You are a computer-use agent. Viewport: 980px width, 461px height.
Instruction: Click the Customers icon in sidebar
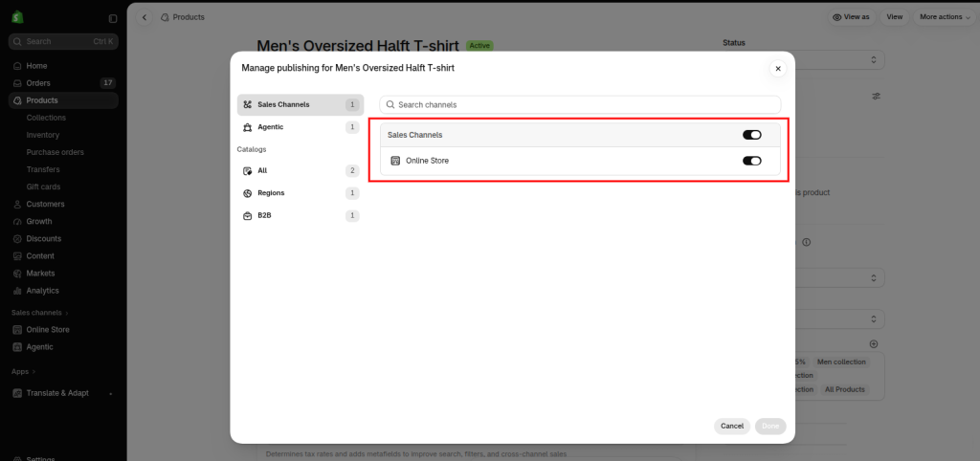coord(17,205)
